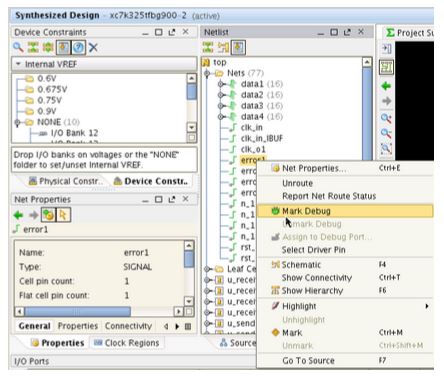Toggle the select cursor button in Net Properties
This screenshot has width=444, height=381.
click(x=63, y=215)
